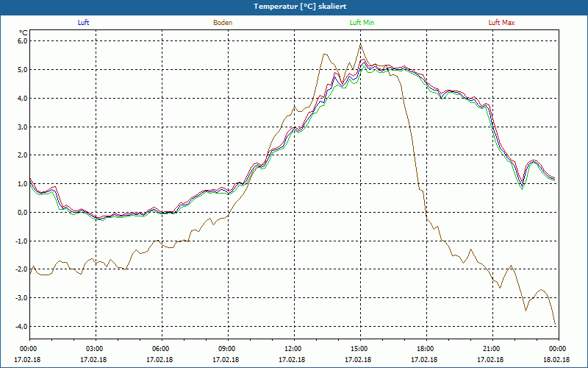Screen dimensions: 588x368
Task: Click the '3,0' y-axis value
Action: (23, 127)
